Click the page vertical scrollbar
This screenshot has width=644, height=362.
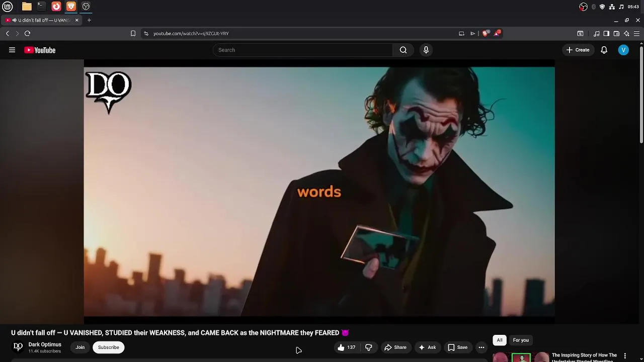tap(641, 94)
